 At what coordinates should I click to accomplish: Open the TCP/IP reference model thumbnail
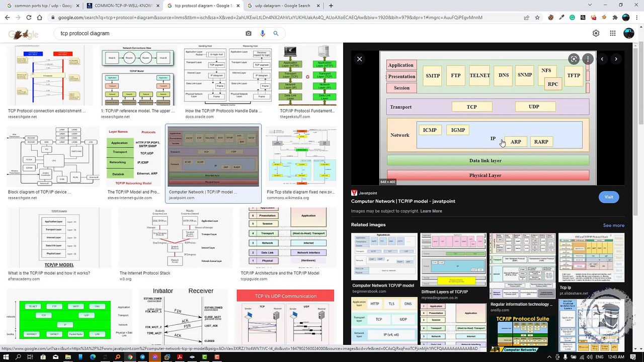[138, 76]
